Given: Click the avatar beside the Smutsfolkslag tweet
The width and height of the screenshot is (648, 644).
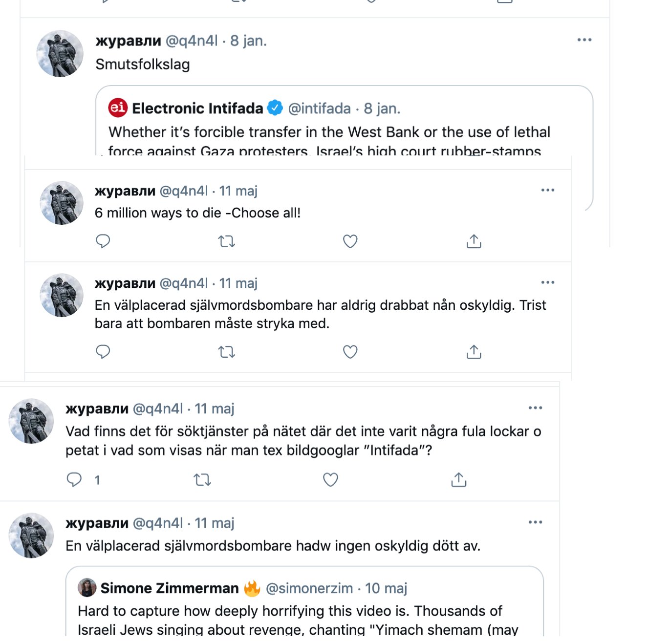Looking at the screenshot, I should pos(60,54).
